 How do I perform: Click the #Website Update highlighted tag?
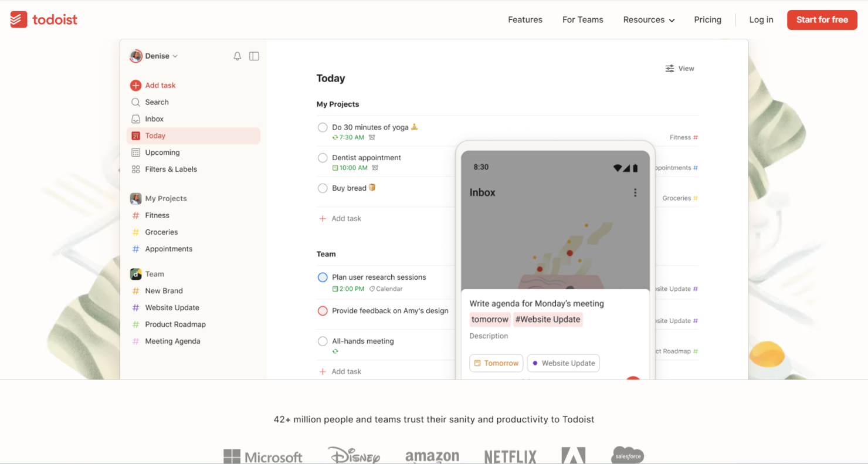548,320
